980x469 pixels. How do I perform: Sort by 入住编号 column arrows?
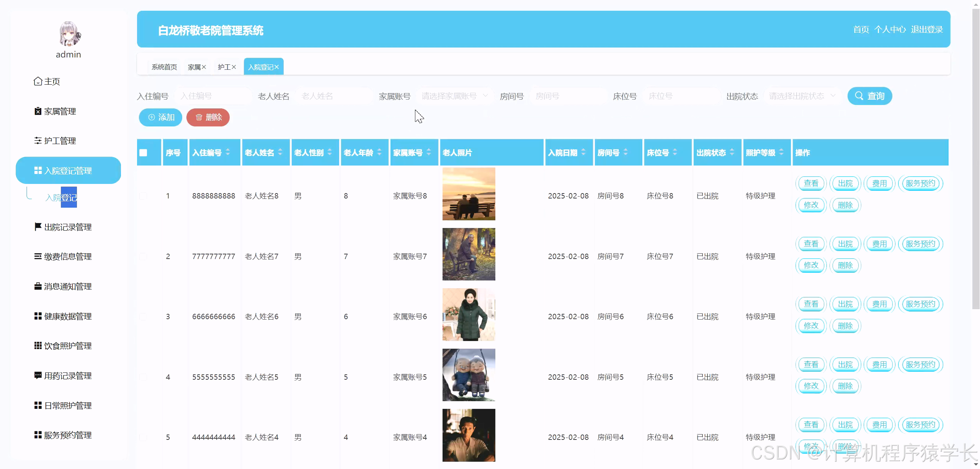point(228,152)
